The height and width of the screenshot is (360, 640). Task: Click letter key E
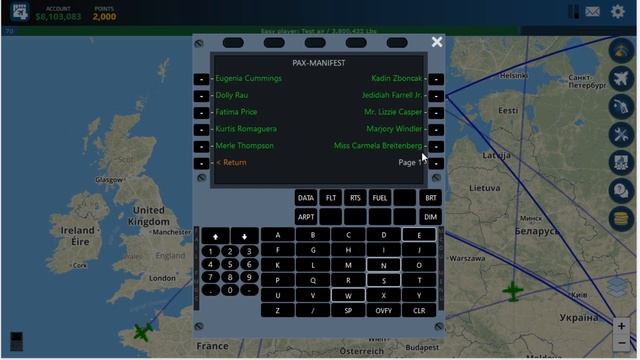[419, 235]
